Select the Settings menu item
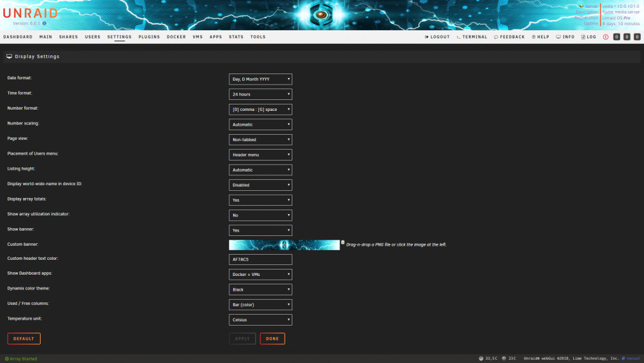This screenshot has width=644, height=363. tap(120, 37)
